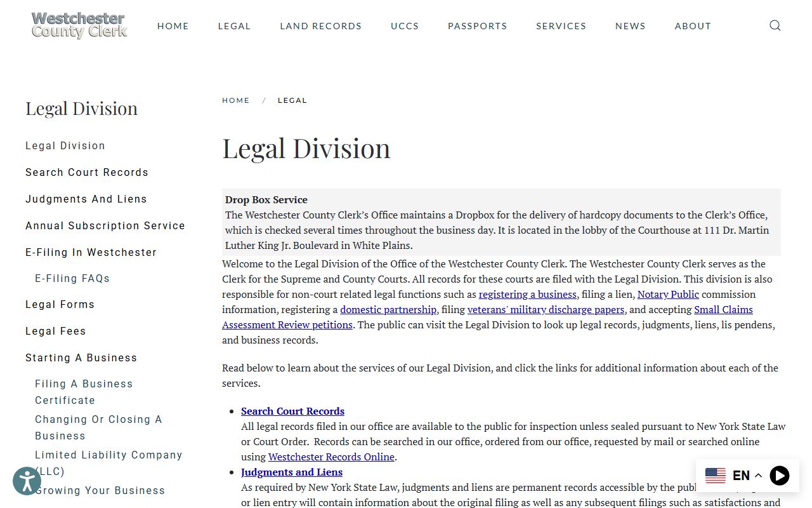Click the US flag language icon
The height and width of the screenshot is (508, 812).
tap(715, 475)
